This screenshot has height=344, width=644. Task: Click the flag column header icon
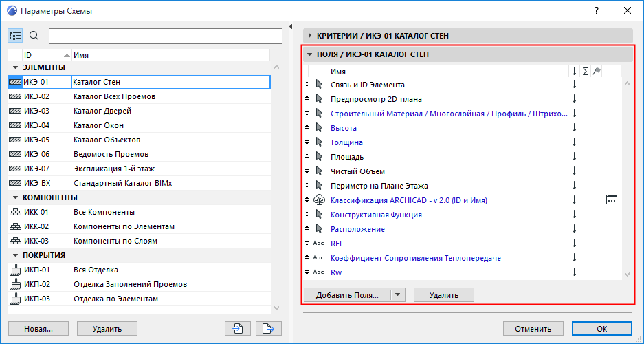(x=597, y=71)
